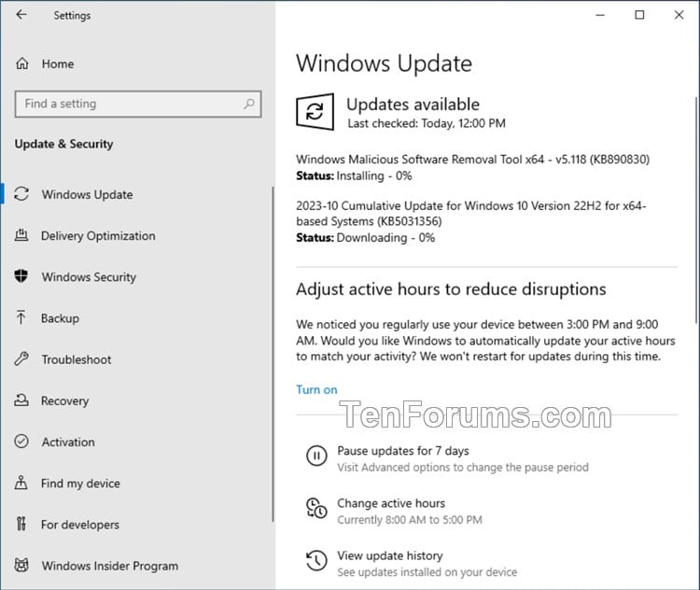This screenshot has height=590, width=700.
Task: Click Visit Advanced options pause period text
Action: (x=463, y=467)
